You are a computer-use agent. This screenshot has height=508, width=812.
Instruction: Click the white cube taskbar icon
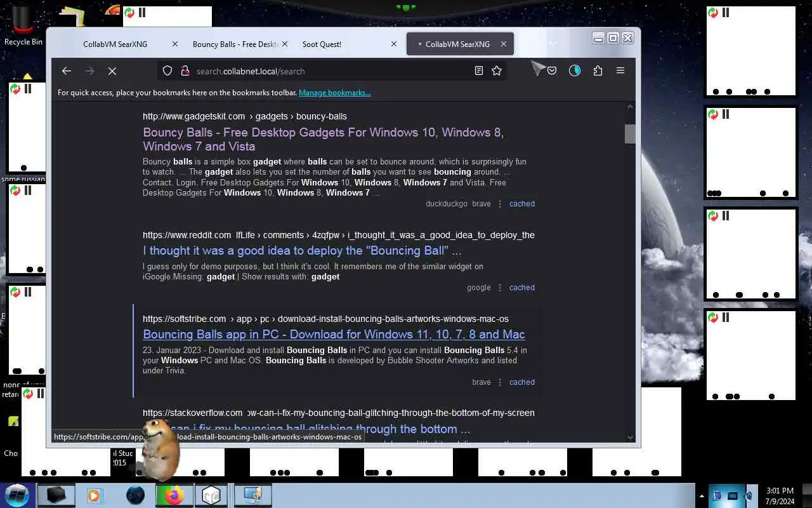pyautogui.click(x=211, y=495)
